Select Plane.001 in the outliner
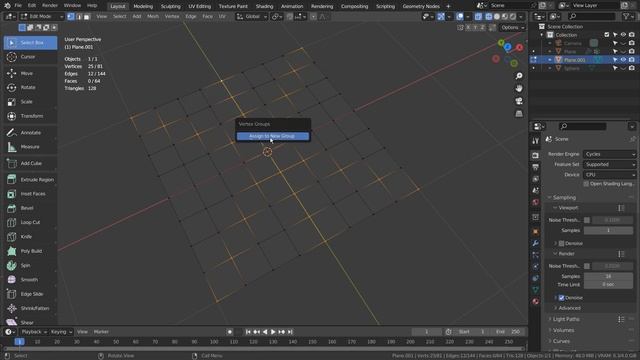This screenshot has width=640, height=360. [x=575, y=60]
